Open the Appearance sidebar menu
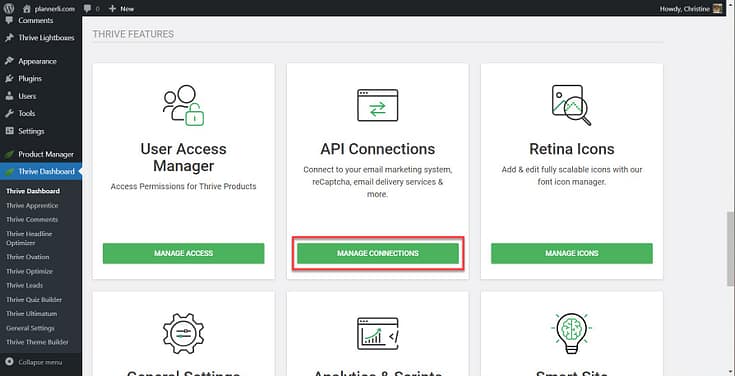This screenshot has height=376, width=735. click(37, 61)
